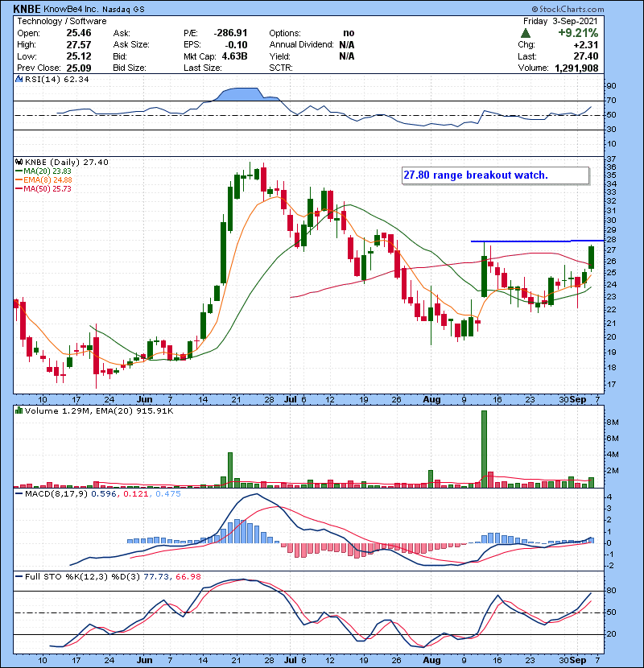
Task: Click the Low value 25.12
Action: [x=79, y=56]
